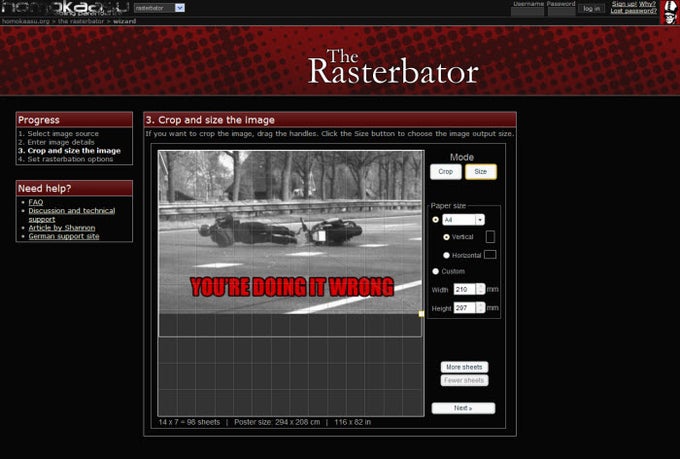Switch to Crop mode
This screenshot has height=459, width=680.
[445, 172]
